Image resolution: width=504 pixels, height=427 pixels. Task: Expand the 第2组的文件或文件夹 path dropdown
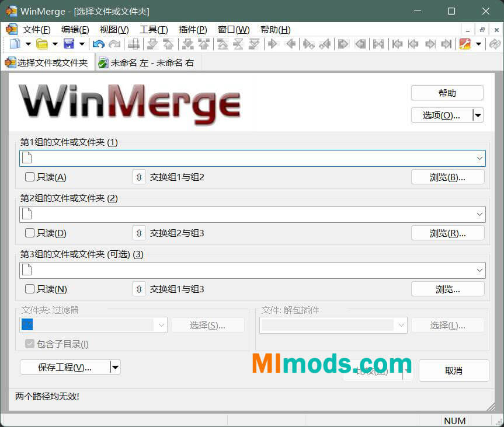click(479, 214)
